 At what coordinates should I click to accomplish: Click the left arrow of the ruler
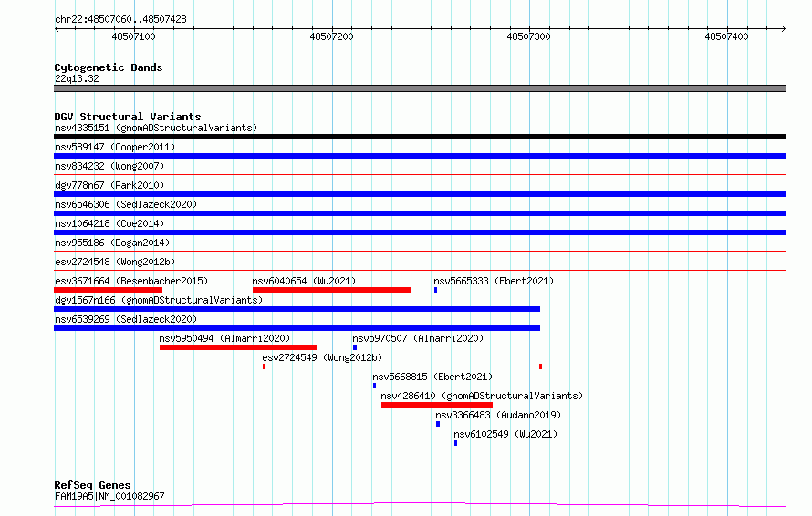(57, 29)
